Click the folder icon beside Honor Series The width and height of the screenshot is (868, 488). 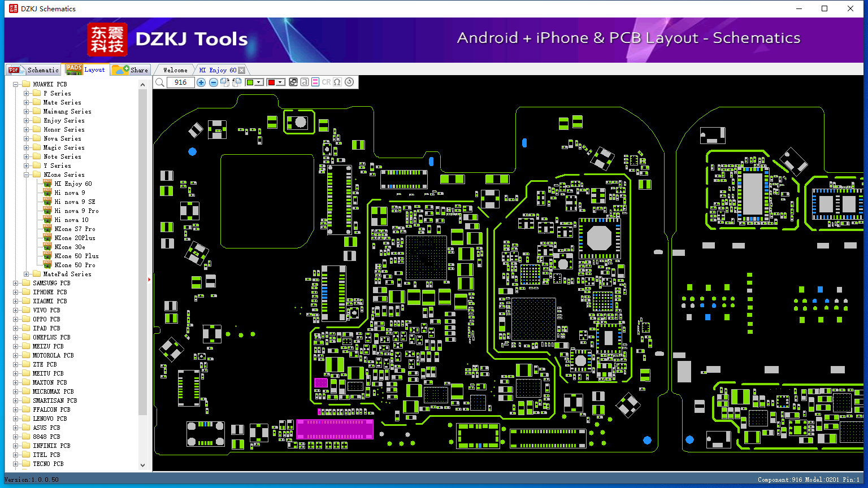37,129
